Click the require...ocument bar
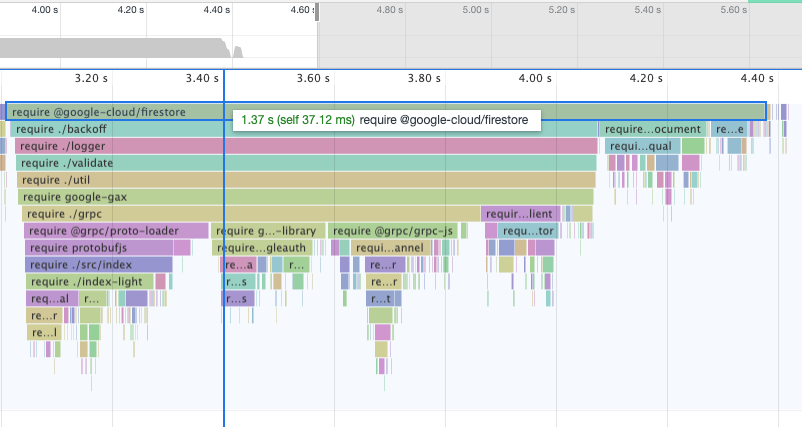Image resolution: width=802 pixels, height=427 pixels. [x=653, y=129]
